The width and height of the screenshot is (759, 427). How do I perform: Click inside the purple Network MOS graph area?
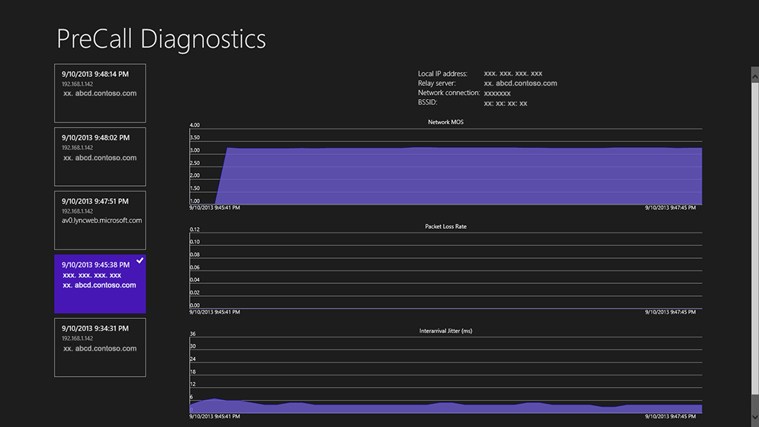tap(460, 177)
